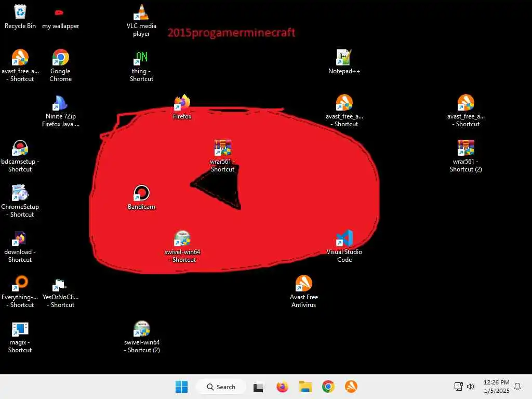This screenshot has height=399, width=532.
Task: Open File Explorer from the taskbar
Action: [305, 387]
